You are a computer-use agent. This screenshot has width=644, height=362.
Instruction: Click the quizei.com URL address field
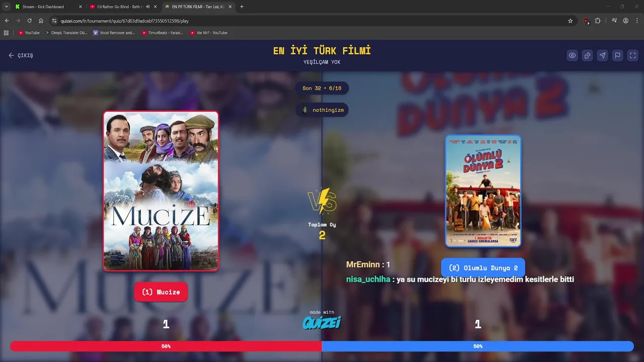point(312,21)
